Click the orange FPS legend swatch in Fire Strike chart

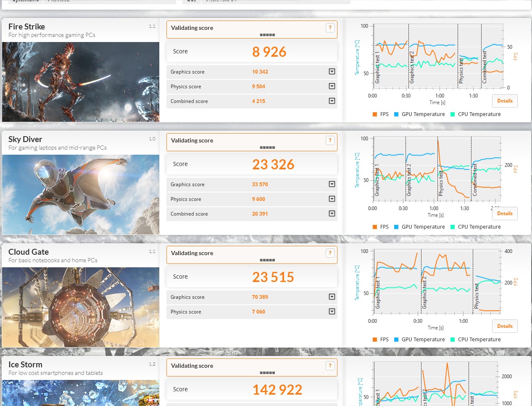(375, 114)
